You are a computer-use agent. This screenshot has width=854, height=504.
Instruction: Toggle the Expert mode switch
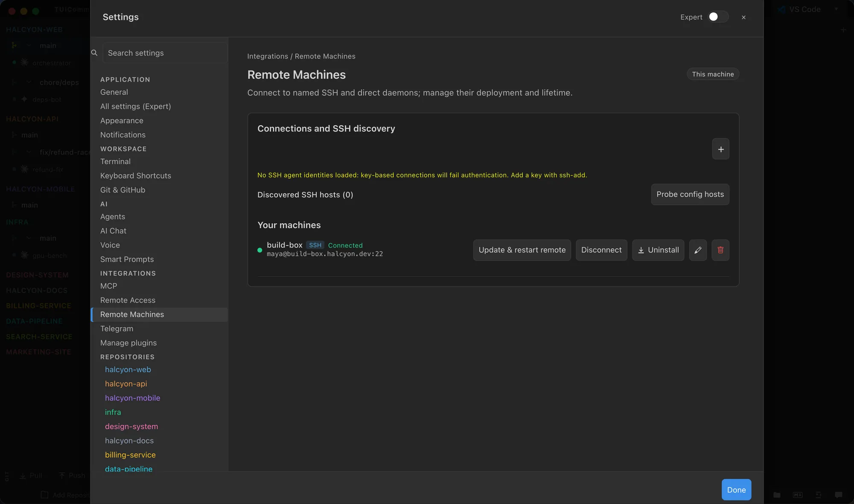pos(718,17)
